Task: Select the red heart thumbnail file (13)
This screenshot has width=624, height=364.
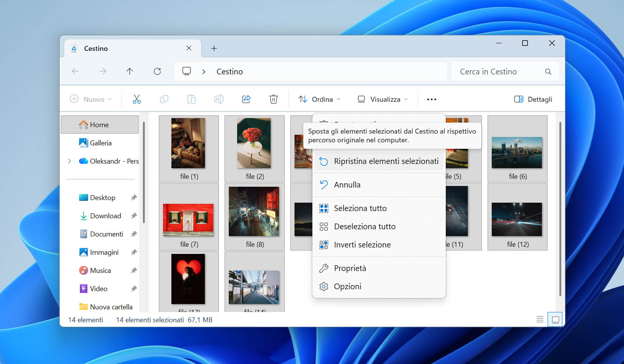Action: point(189,282)
